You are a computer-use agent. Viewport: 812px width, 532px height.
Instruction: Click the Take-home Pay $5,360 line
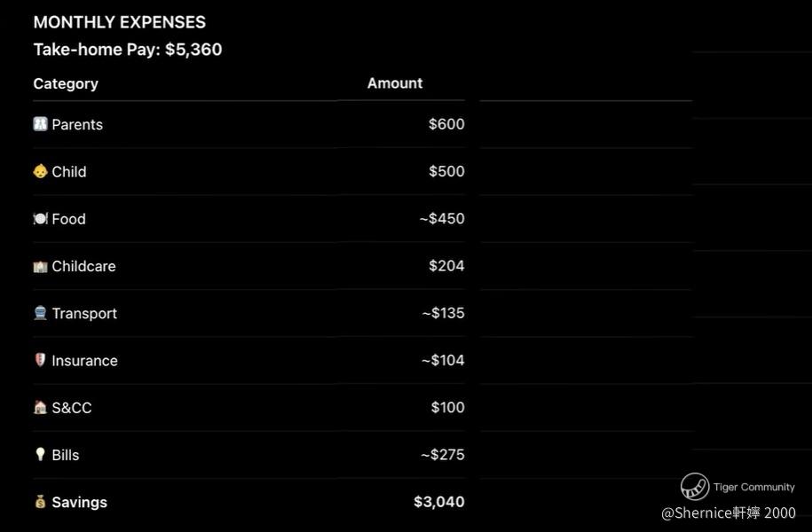128,50
